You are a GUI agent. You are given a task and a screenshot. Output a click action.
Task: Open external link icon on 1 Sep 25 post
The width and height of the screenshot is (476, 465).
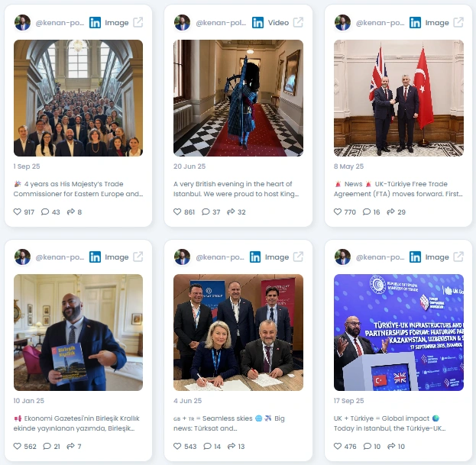pos(138,22)
